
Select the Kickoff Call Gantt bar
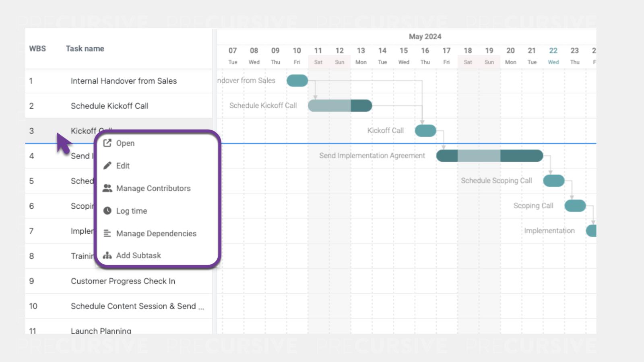(x=425, y=131)
